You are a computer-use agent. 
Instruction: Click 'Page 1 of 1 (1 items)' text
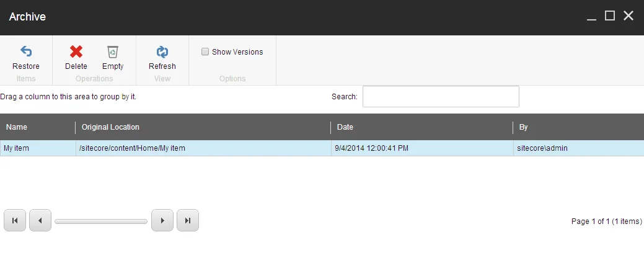[607, 221]
